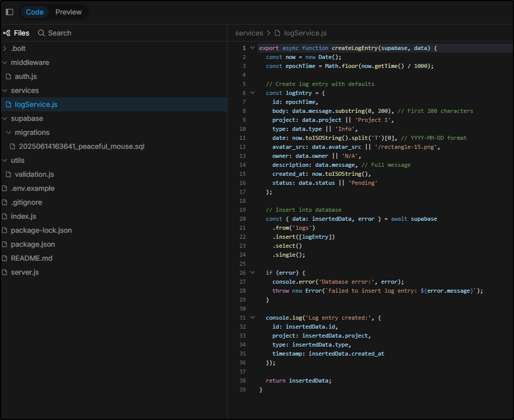This screenshot has height=420, width=514.
Task: Click the auth.js file icon
Action: 8,76
